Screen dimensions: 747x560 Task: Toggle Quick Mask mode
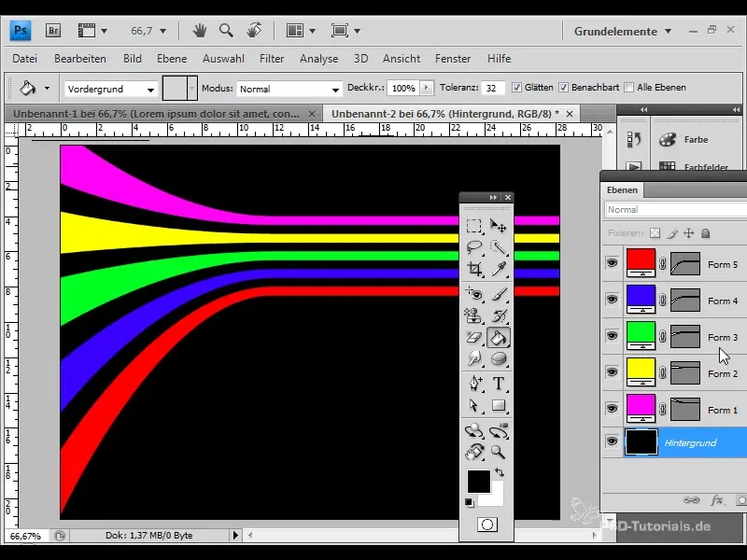click(486, 525)
